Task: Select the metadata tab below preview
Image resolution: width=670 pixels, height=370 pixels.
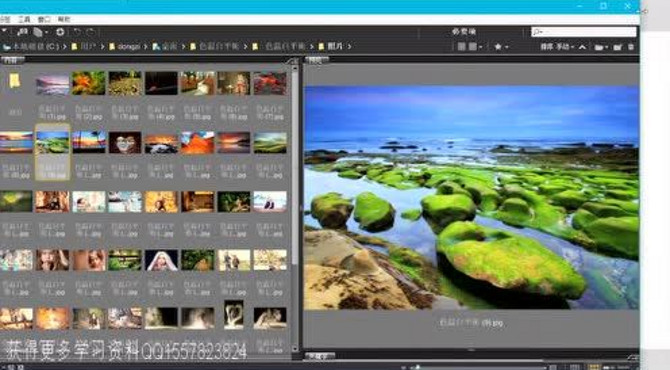Action: pos(319,356)
